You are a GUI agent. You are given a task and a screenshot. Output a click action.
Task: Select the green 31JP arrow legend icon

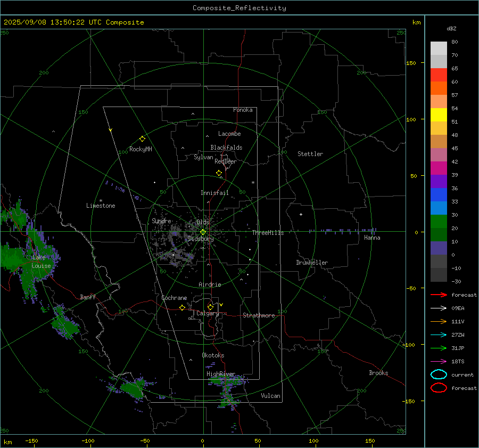(x=439, y=348)
